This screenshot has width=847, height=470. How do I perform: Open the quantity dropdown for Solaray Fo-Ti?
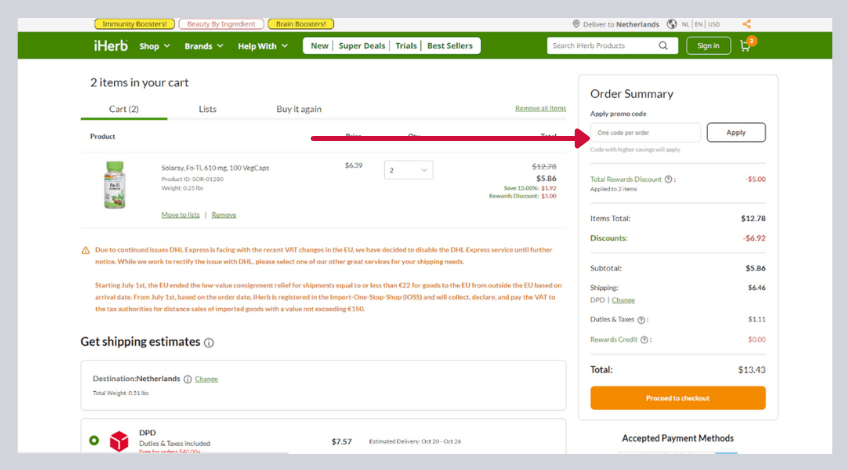pyautogui.click(x=408, y=171)
